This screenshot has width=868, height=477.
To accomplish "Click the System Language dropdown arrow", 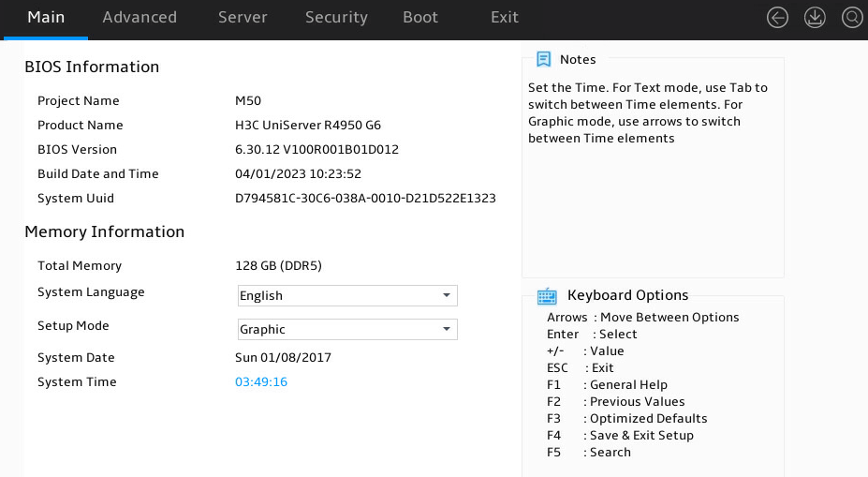I will click(x=447, y=296).
